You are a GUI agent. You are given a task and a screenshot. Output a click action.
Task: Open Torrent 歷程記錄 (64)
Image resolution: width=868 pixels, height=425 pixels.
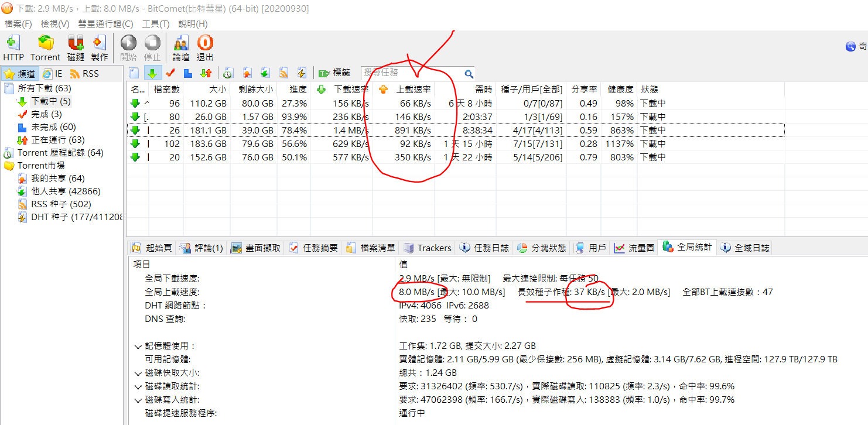point(60,153)
